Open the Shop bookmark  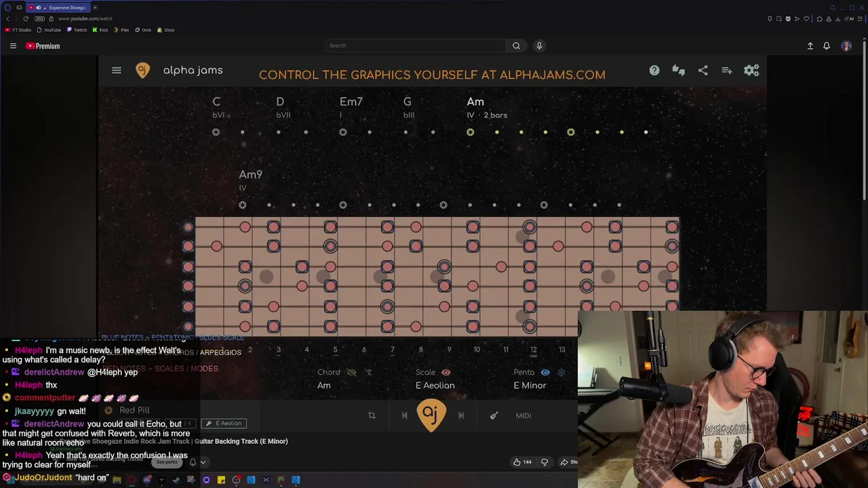[x=166, y=30]
